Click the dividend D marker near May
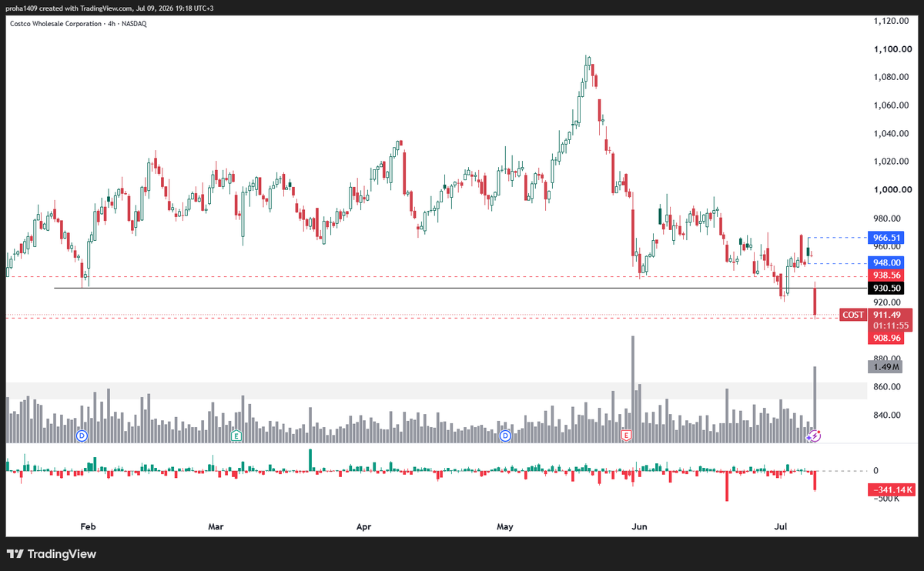Screen dimensions: 924x571 click(x=505, y=436)
